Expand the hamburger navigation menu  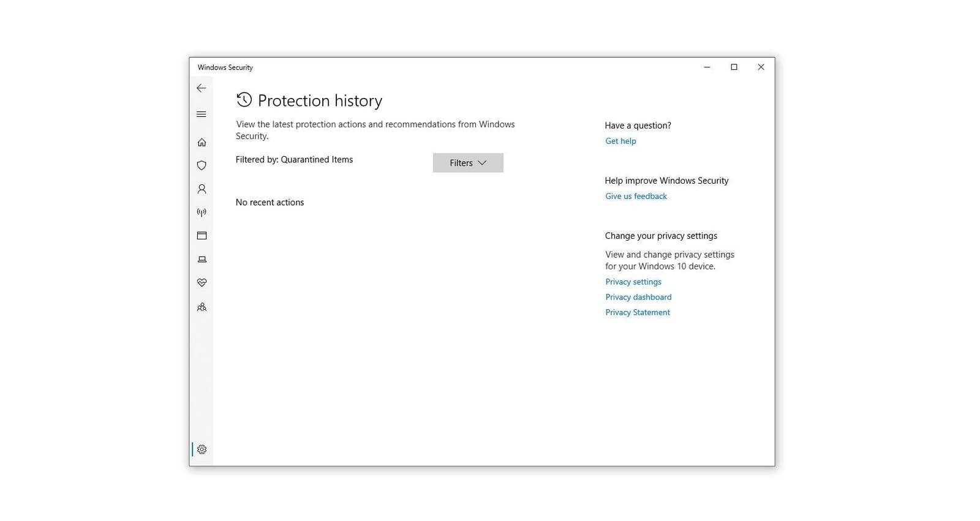201,114
